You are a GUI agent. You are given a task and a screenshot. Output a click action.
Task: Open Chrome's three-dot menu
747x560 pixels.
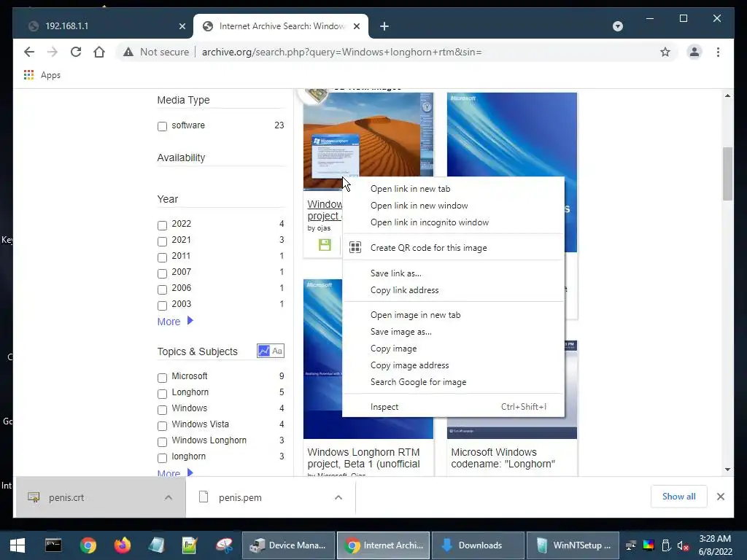[718, 52]
